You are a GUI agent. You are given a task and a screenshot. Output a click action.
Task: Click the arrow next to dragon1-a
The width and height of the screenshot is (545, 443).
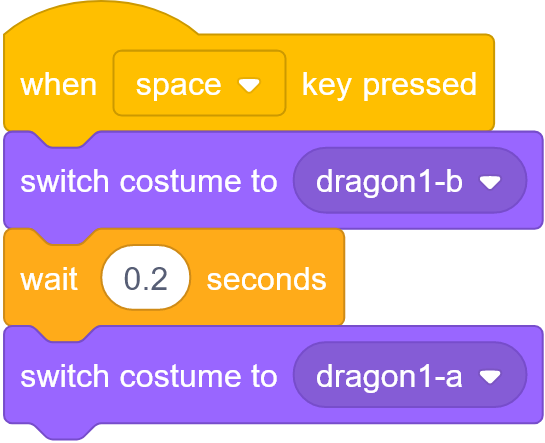point(490,377)
